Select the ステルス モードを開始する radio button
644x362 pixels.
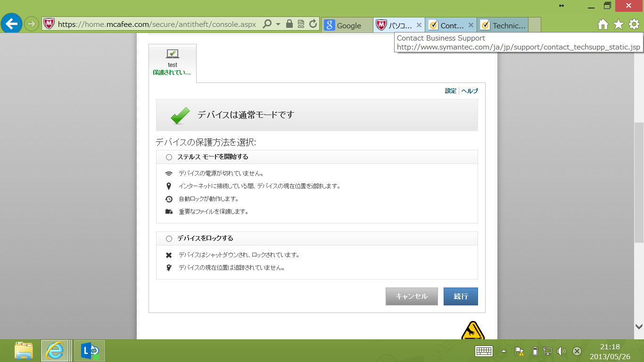click(x=169, y=157)
